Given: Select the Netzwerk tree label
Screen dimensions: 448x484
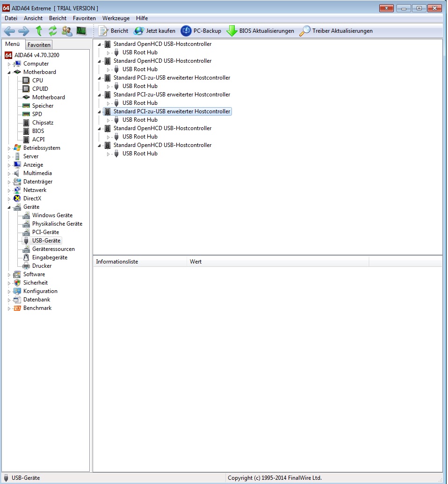Looking at the screenshot, I should pos(35,190).
